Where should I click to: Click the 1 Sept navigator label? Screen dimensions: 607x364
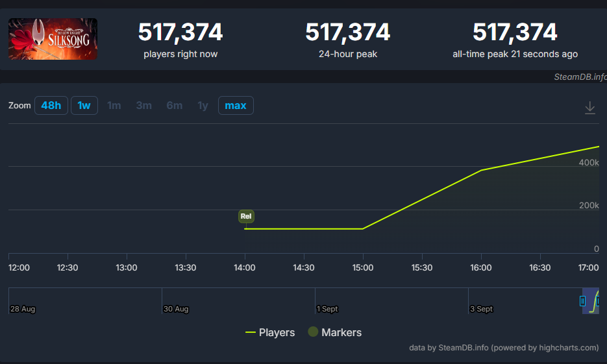327,309
